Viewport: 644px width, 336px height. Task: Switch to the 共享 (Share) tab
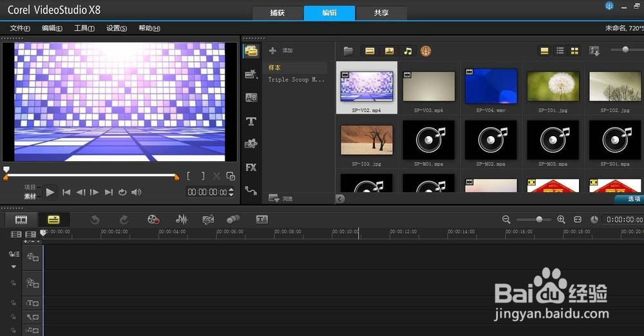point(381,13)
